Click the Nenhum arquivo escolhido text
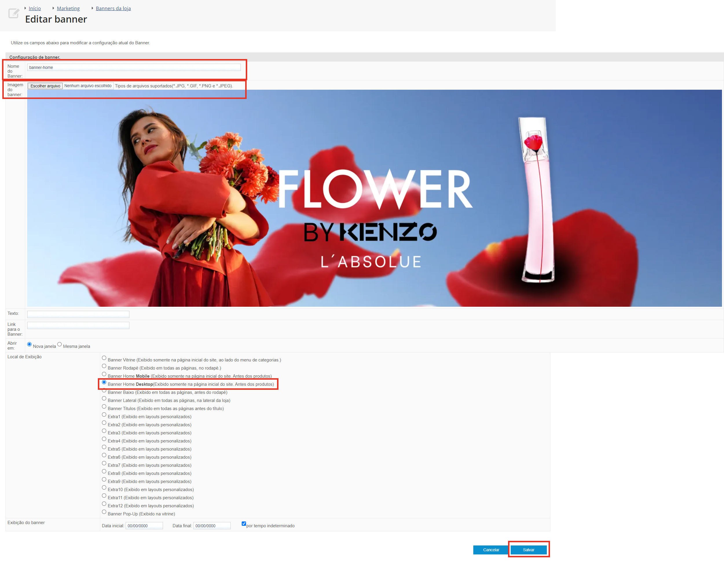Viewport: 724px width, 588px height. [88, 86]
